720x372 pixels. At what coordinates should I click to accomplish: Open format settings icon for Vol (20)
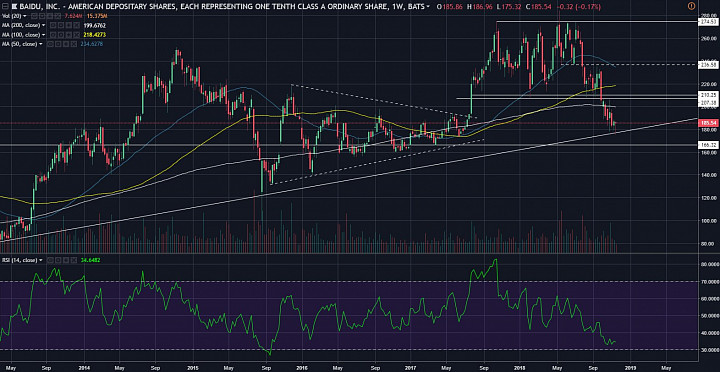[42, 16]
